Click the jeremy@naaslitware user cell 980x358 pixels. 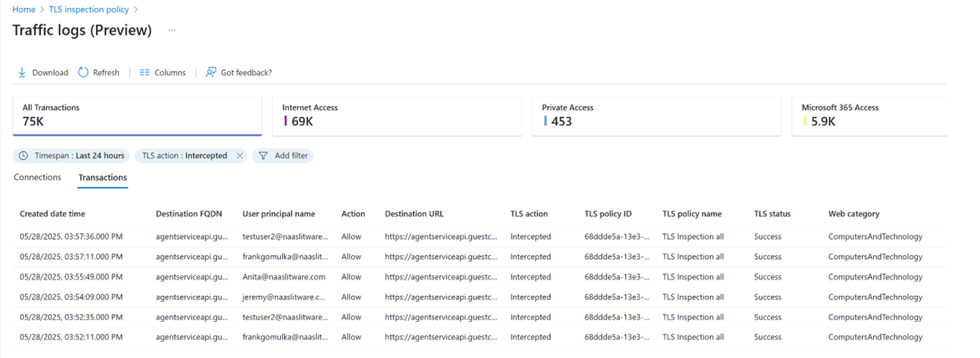[x=284, y=297]
